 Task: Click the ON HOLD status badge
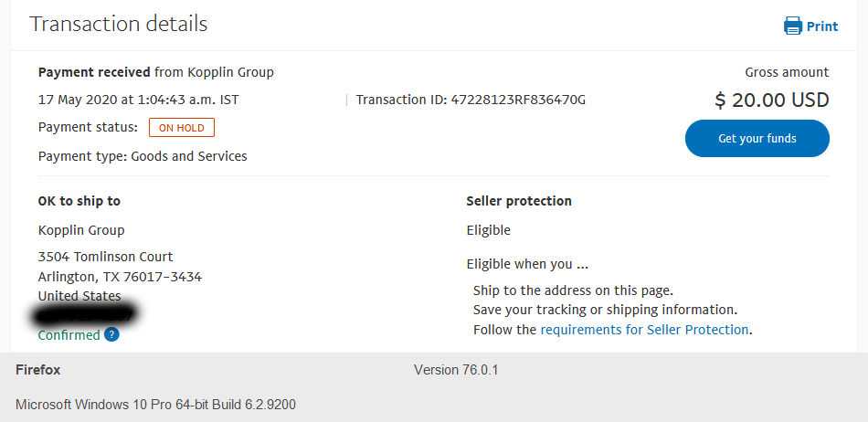pos(182,128)
